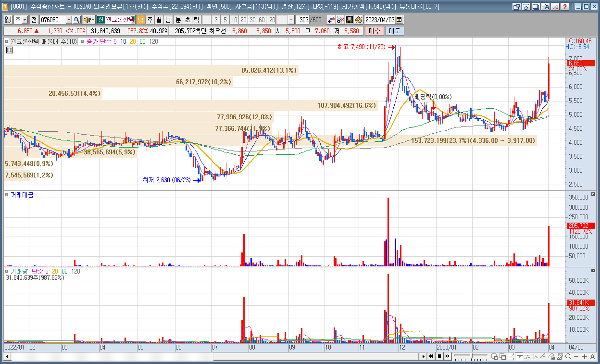This screenshot has height=364, width=600.
Task: Click the minus zoom-out icon
Action: coord(576,356)
